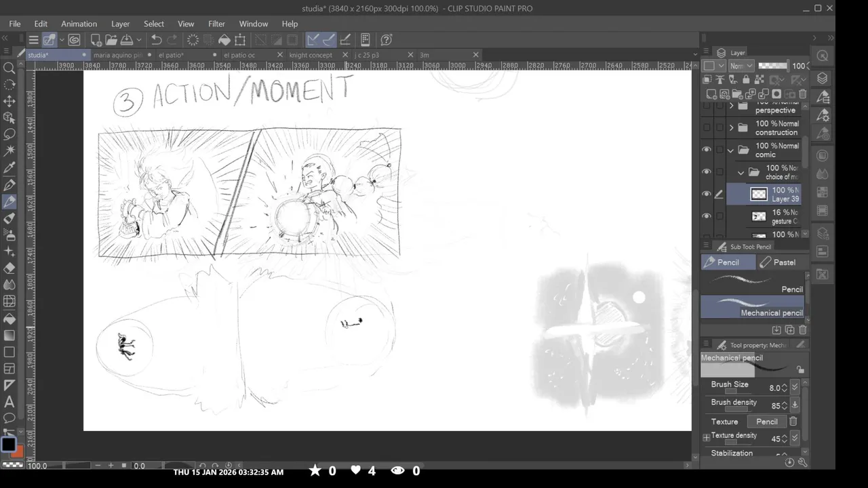The width and height of the screenshot is (868, 488).
Task: Click the Open file folder icon
Action: (x=111, y=40)
